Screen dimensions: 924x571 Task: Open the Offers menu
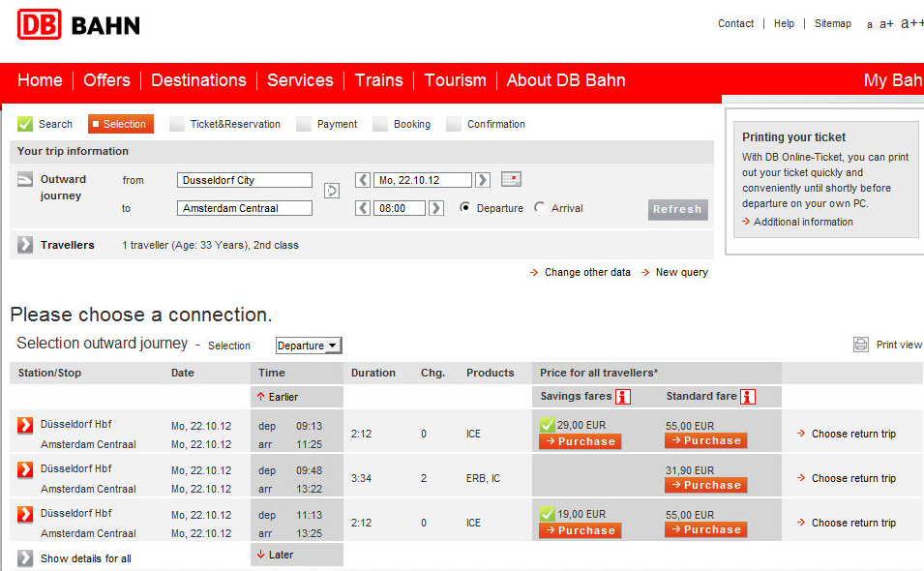tap(106, 80)
